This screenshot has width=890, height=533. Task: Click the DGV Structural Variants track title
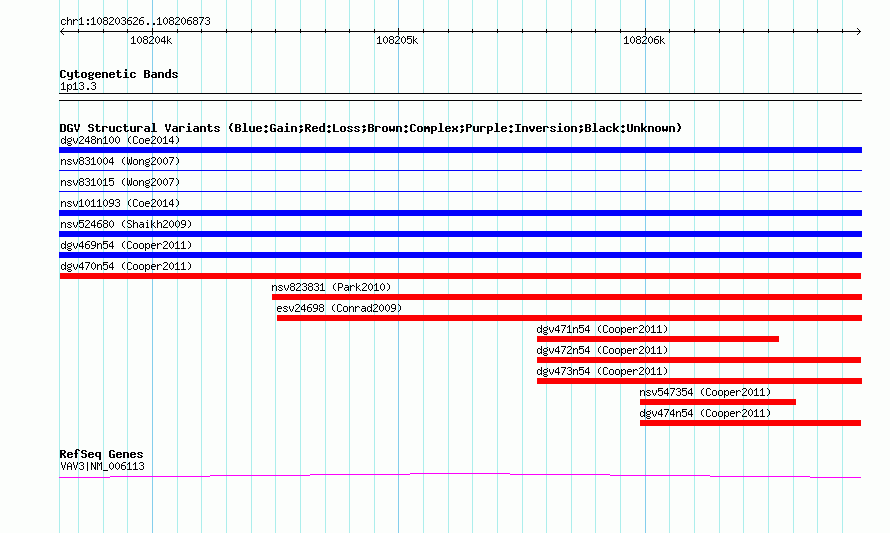click(371, 128)
